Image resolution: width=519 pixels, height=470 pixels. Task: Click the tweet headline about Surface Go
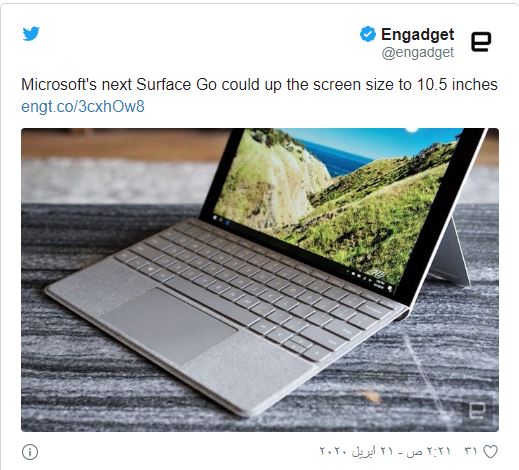pyautogui.click(x=259, y=85)
